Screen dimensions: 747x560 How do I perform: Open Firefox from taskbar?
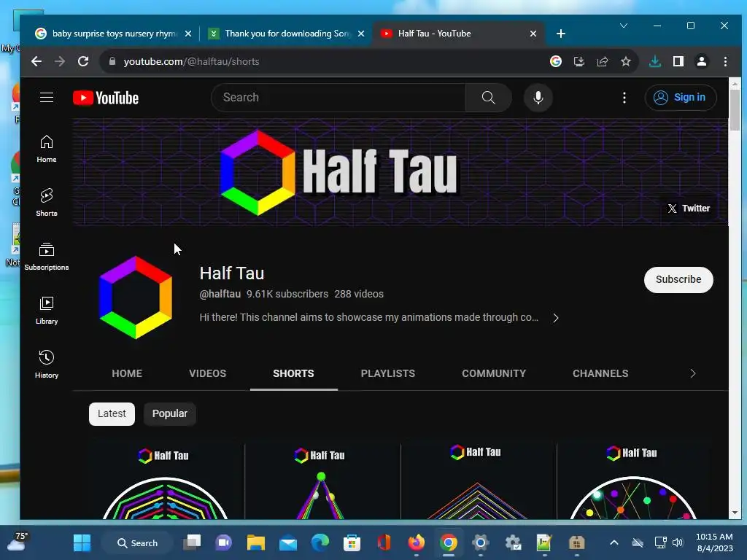[417, 542]
